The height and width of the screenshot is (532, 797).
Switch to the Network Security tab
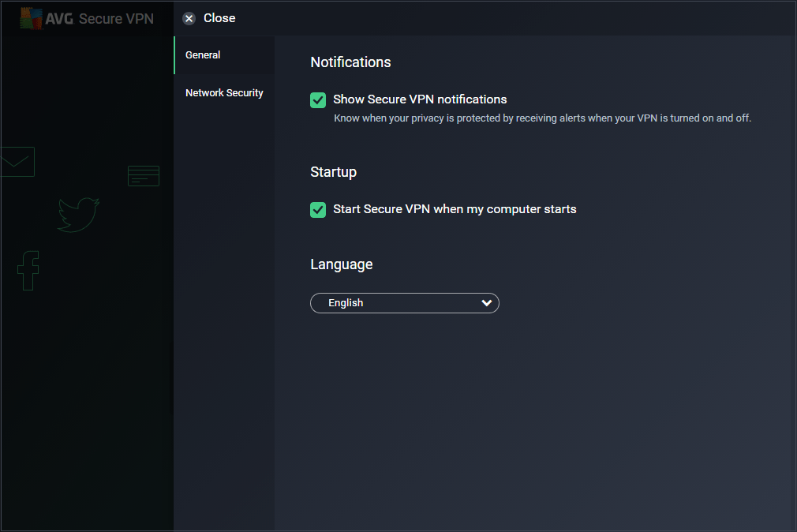(x=224, y=92)
